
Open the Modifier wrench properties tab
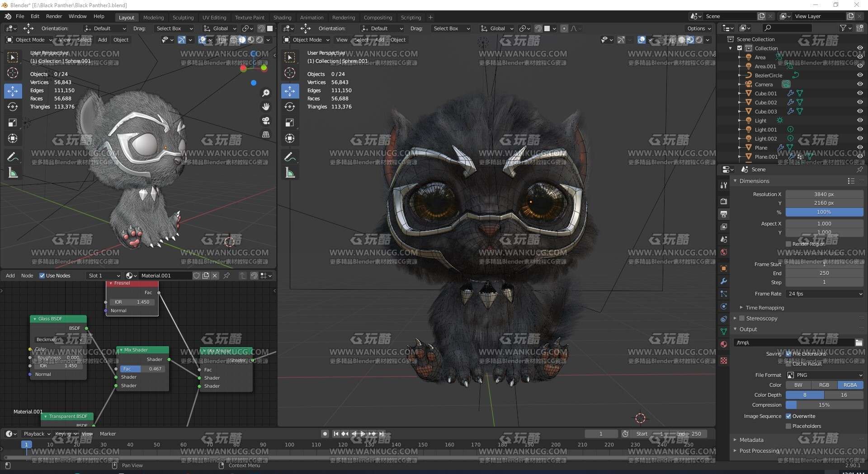pos(724,281)
